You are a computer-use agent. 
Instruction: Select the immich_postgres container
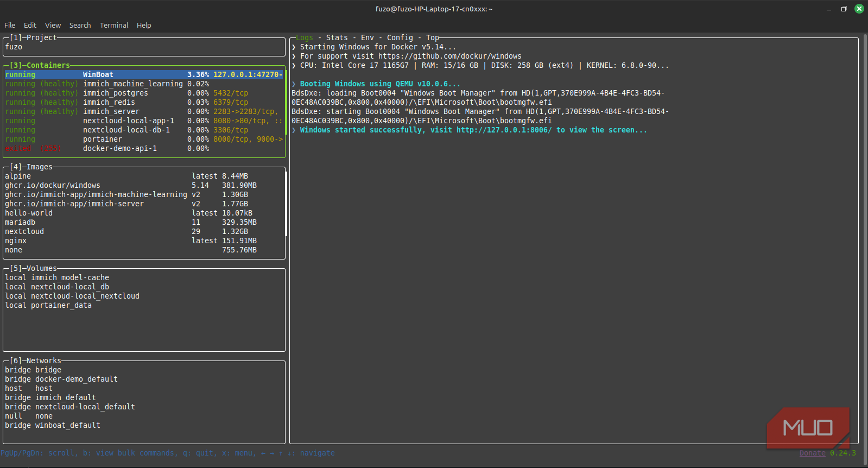[115, 93]
